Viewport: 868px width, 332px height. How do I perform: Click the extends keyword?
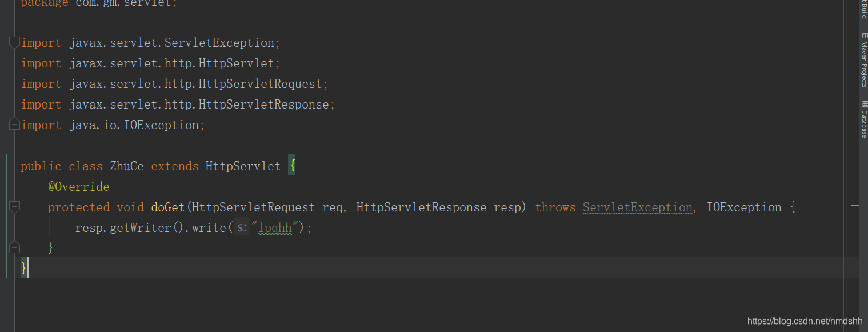(x=175, y=166)
